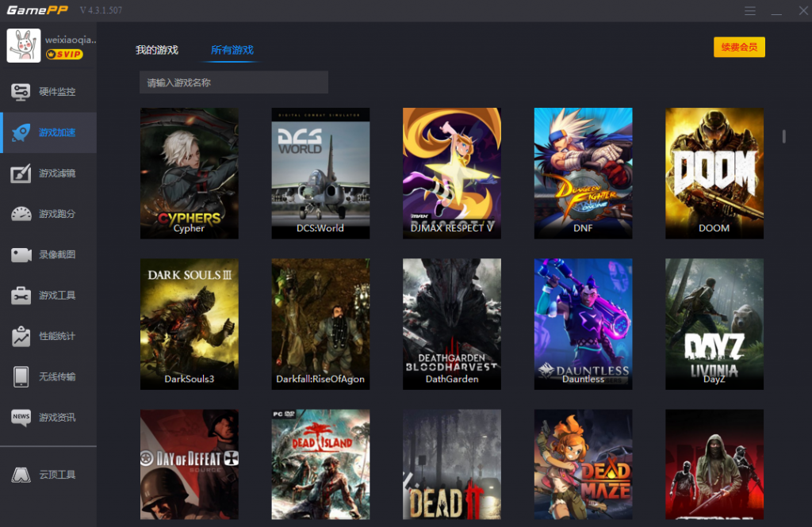Select the Day of Defeat game cover
Viewport: 812px width, 527px height.
tap(189, 464)
